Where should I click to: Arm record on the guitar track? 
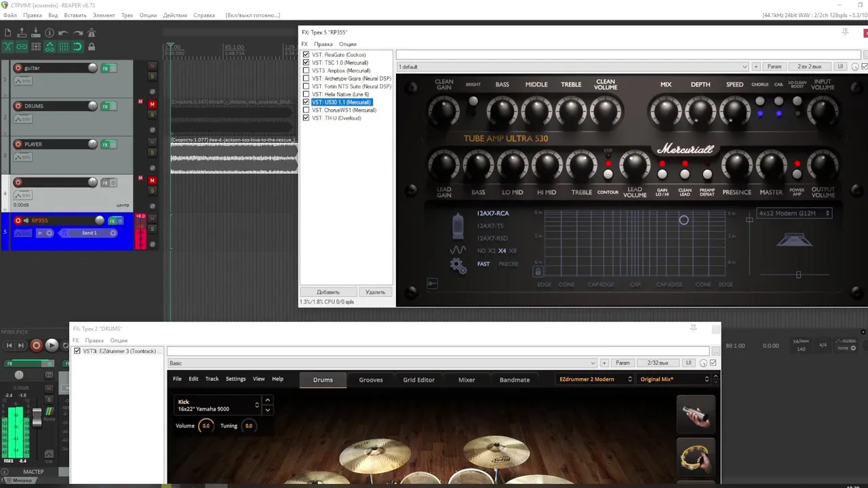point(18,68)
